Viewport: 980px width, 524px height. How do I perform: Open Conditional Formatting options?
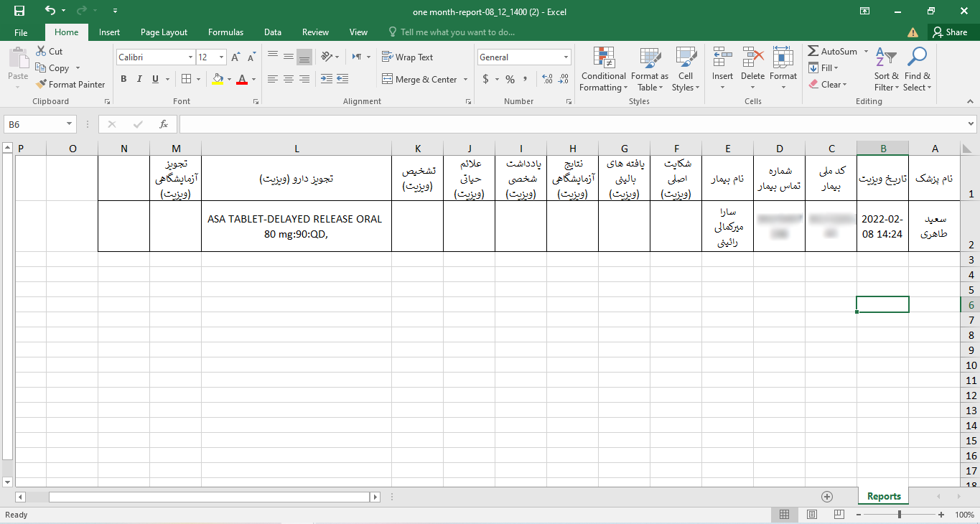point(604,70)
